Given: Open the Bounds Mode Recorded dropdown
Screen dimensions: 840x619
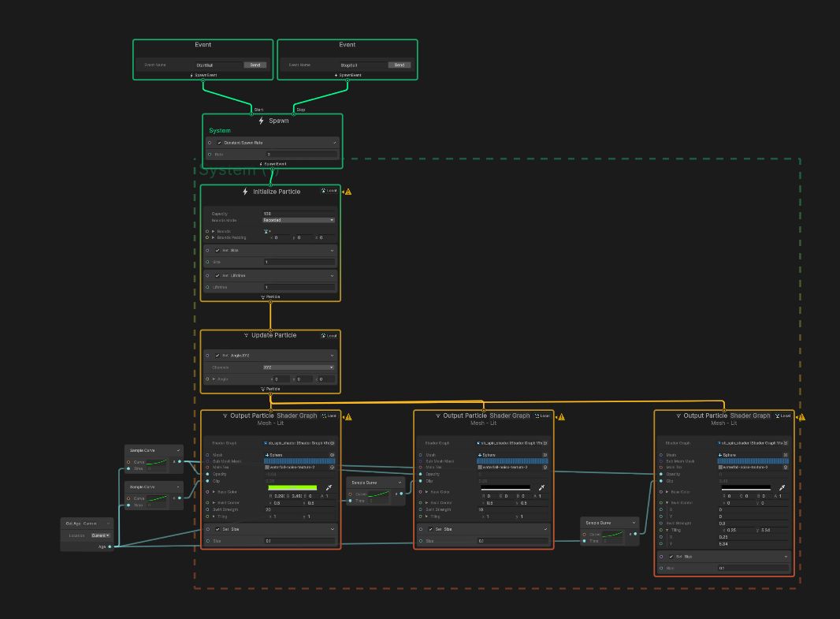Looking at the screenshot, I should pos(299,221).
